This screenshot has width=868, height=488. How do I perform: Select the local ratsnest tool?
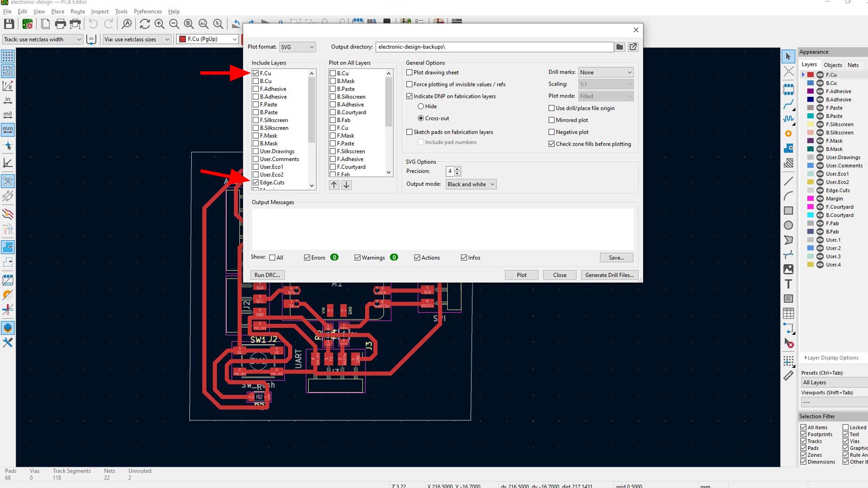click(x=788, y=71)
